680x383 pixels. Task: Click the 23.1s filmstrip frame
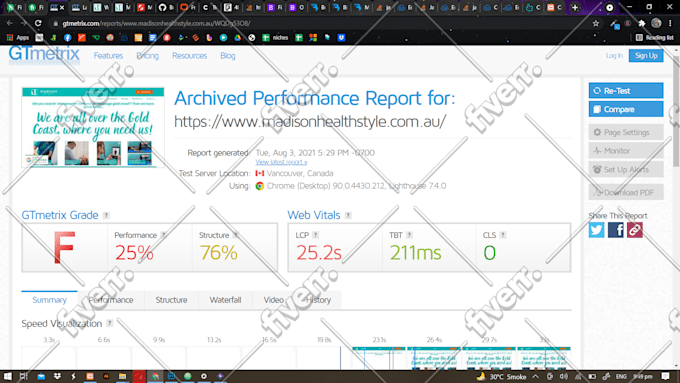click(379, 358)
